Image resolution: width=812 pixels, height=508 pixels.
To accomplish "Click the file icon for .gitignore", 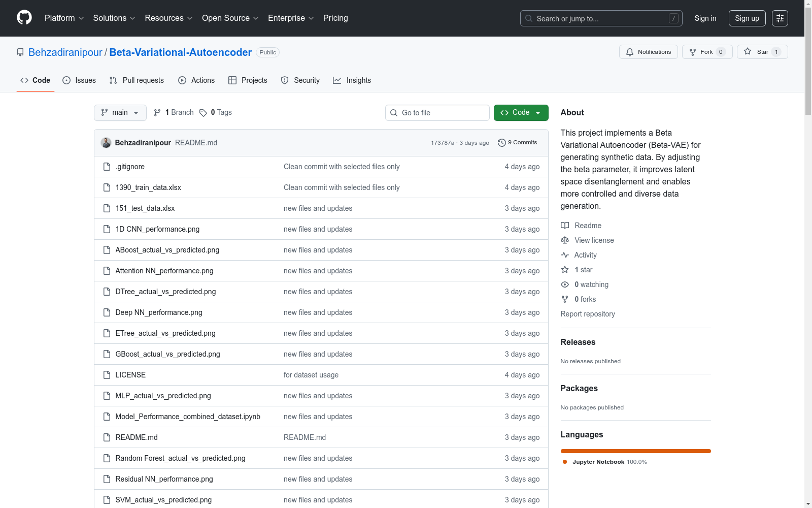I will (x=107, y=167).
